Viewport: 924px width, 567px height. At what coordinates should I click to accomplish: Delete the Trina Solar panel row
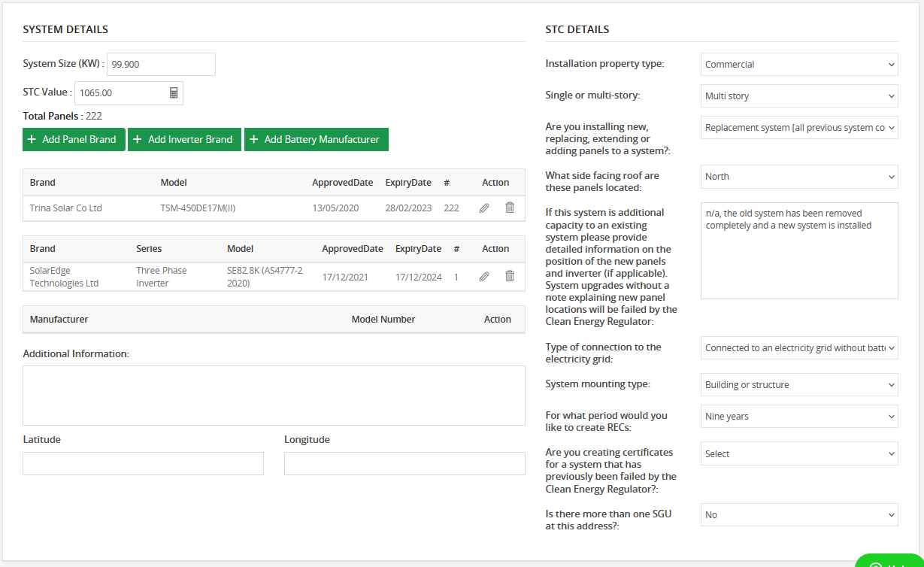point(510,208)
